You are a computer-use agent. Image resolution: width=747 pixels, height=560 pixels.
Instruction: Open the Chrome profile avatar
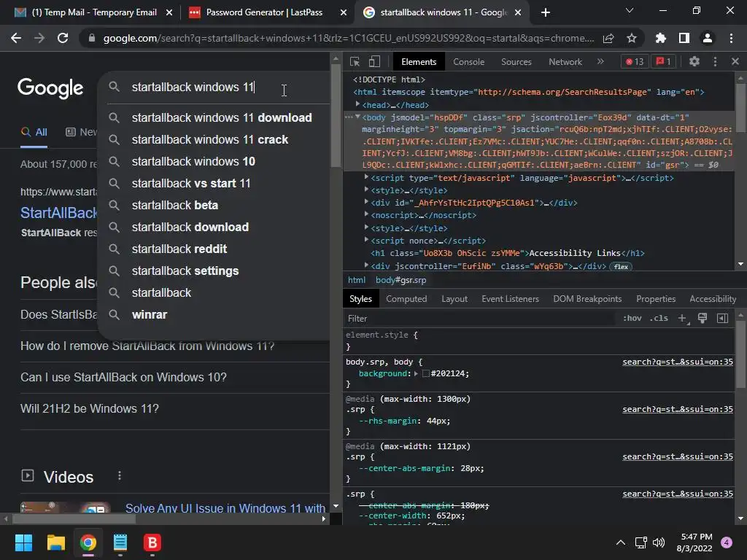pyautogui.click(x=708, y=38)
